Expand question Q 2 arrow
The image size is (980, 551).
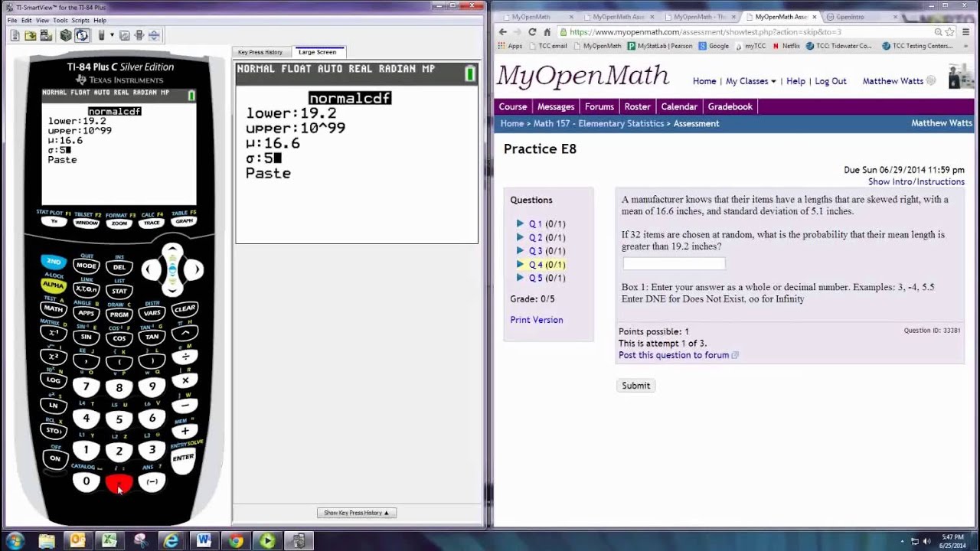520,237
